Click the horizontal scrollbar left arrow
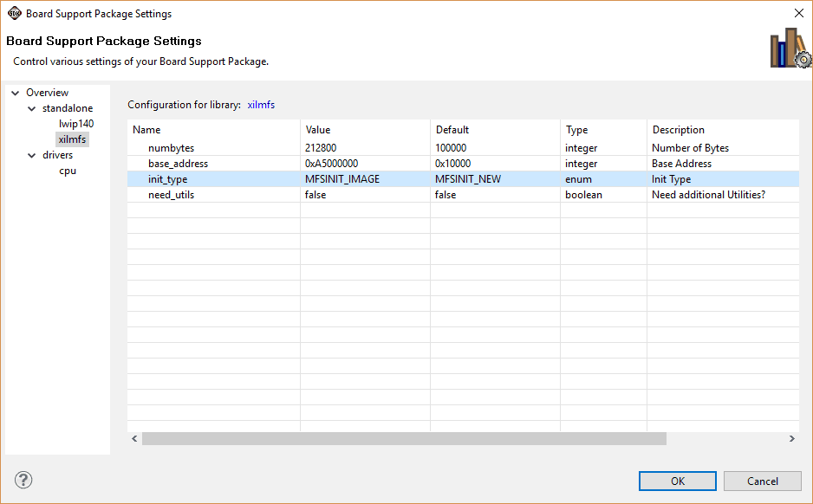Image resolution: width=813 pixels, height=504 pixels. click(134, 439)
